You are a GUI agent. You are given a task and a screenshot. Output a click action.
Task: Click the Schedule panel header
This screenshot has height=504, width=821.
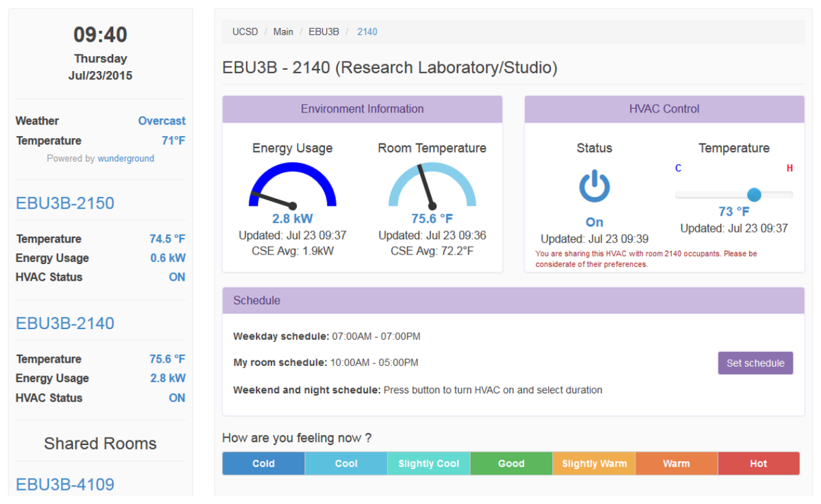coord(513,301)
